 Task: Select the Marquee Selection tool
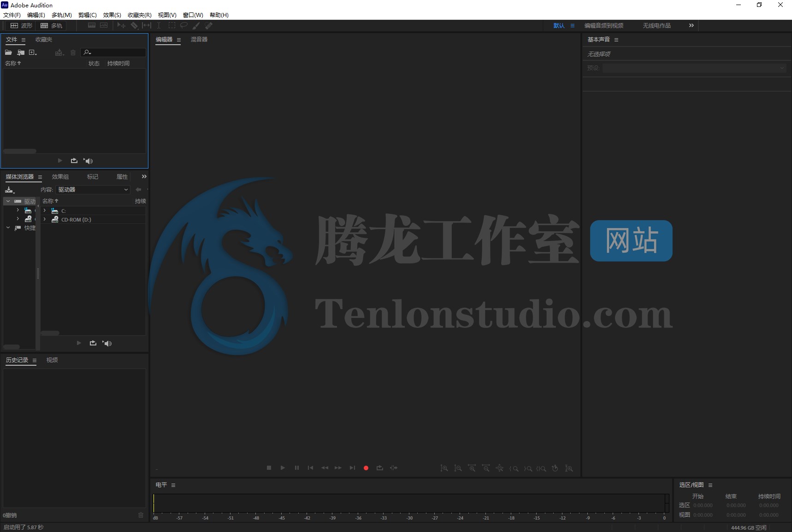coord(171,25)
